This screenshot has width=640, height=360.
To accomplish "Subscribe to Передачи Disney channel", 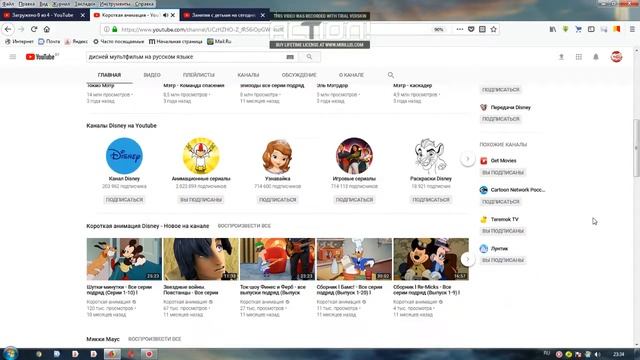I will point(501,119).
